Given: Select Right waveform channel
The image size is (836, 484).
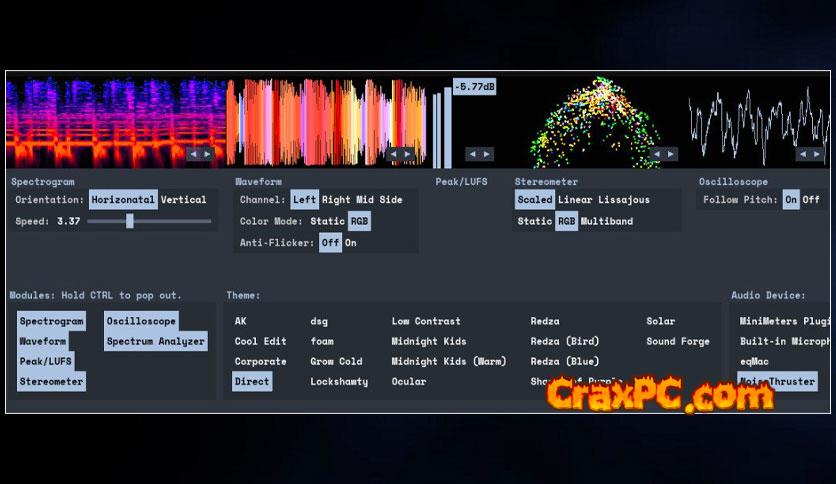Looking at the screenshot, I should pos(336,200).
